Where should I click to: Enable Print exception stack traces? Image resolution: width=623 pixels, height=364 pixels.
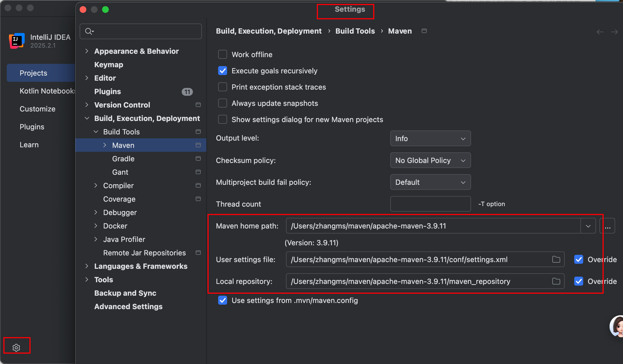(x=223, y=87)
